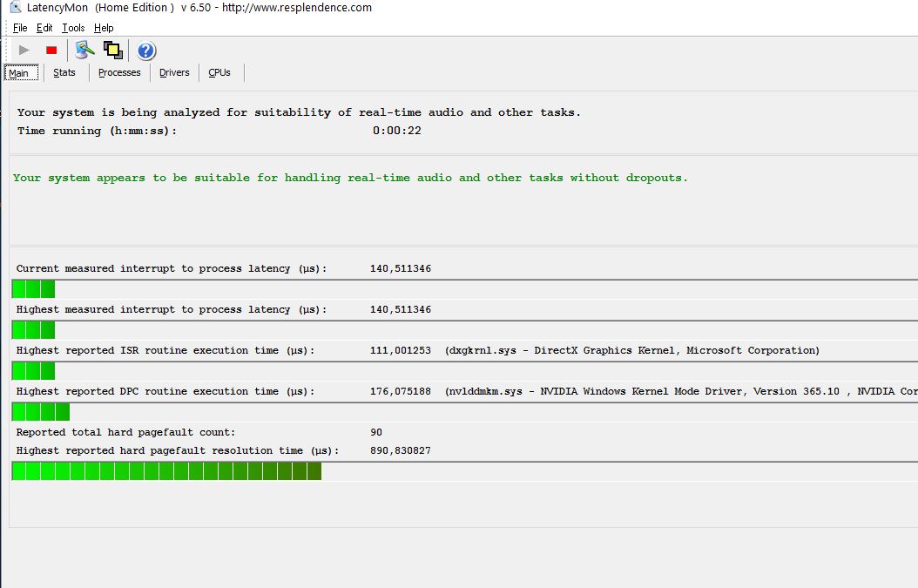The height and width of the screenshot is (588, 918).
Task: Click the green Start monitoring play icon
Action: [24, 51]
